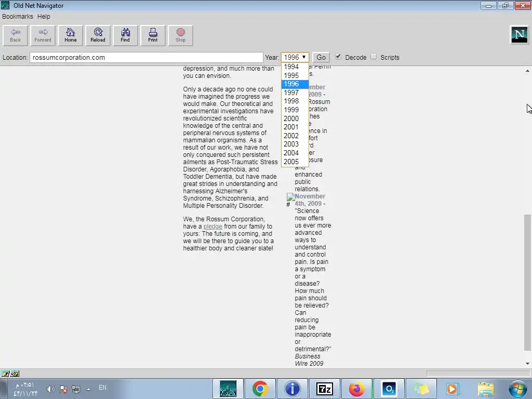Click the network tray icon
Image resolution: width=532 pixels, height=399 pixels.
(x=76, y=389)
